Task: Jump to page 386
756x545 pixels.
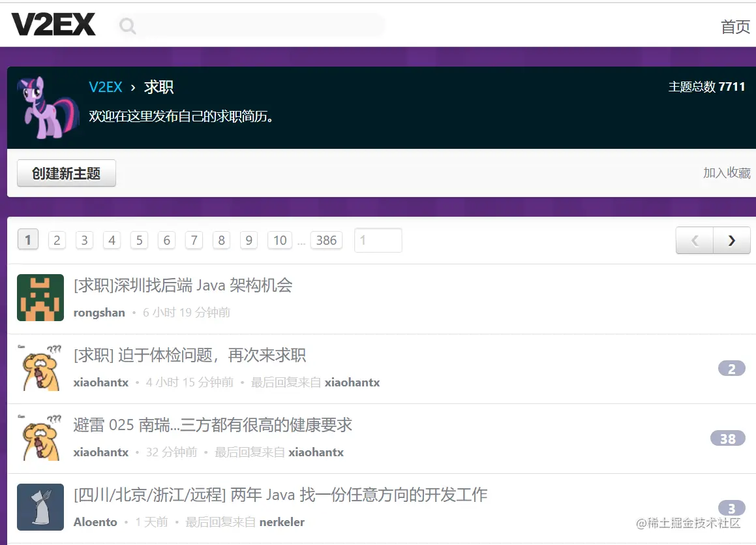Action: click(326, 240)
